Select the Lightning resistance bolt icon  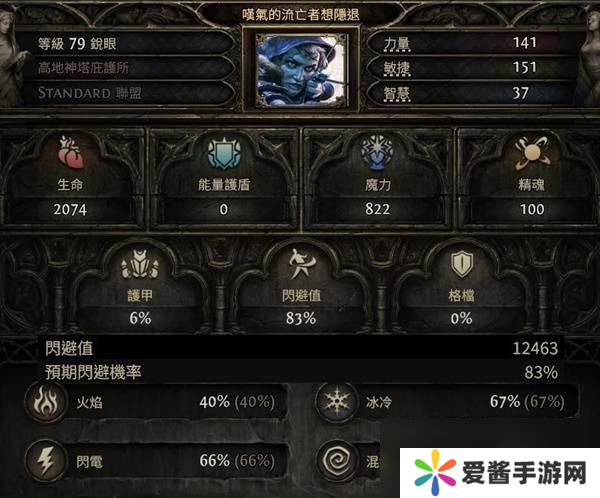(x=46, y=461)
